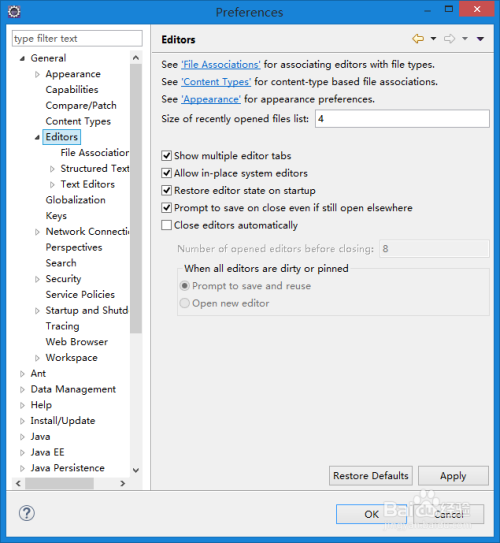500x543 pixels.
Task: Click the Apply button
Action: pos(453,475)
